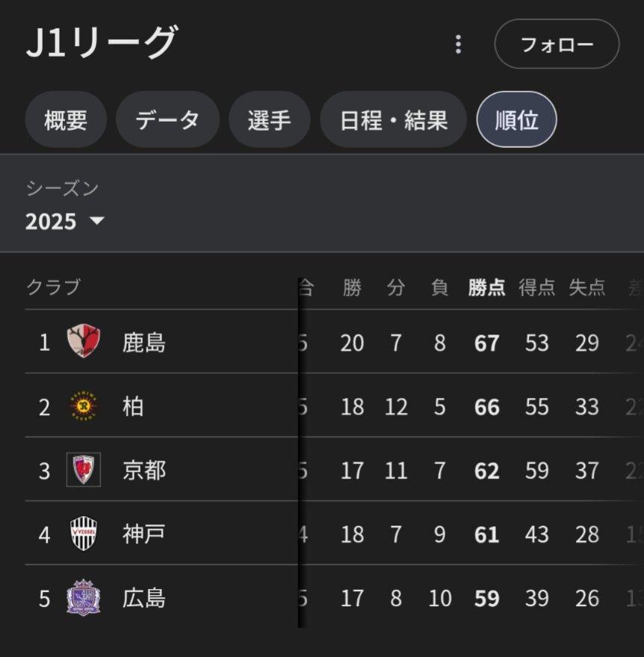Switch to the 概要 tab

click(66, 120)
